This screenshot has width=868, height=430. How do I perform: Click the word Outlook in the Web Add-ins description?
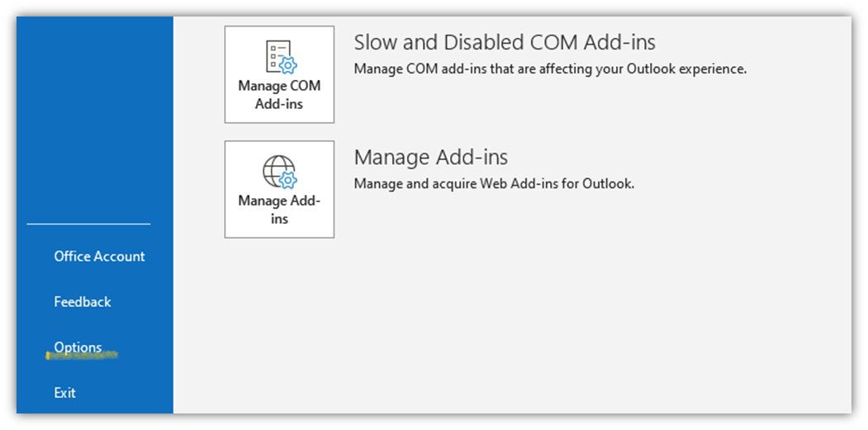pos(607,184)
